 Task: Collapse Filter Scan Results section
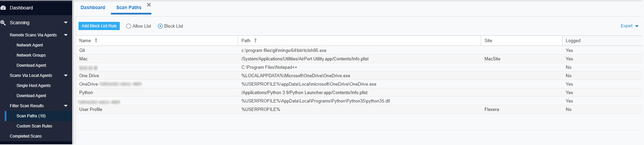coord(66,106)
